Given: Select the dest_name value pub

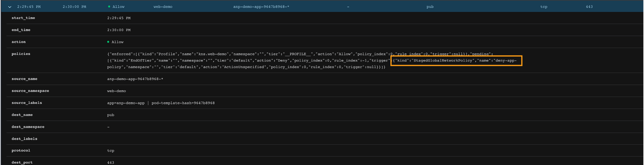Looking at the screenshot, I should pos(111,115).
